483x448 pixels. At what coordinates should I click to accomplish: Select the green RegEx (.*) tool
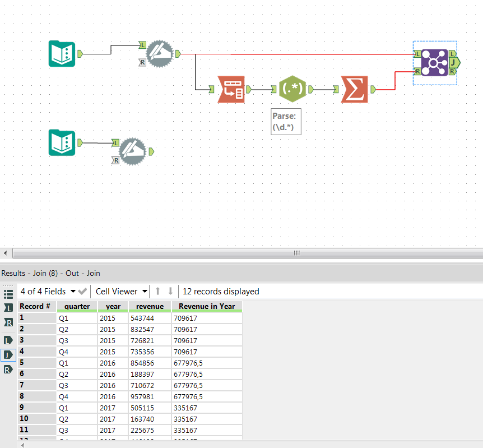coord(292,89)
